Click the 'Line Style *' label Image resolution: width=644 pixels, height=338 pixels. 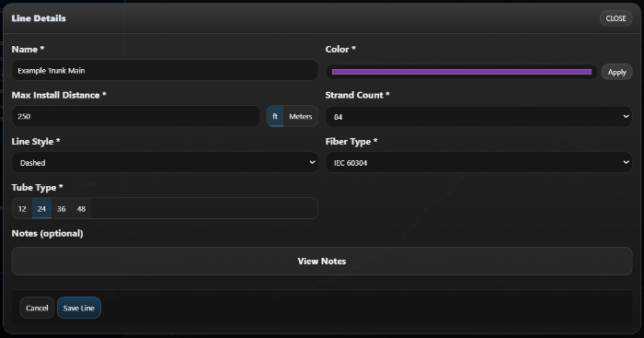[36, 142]
